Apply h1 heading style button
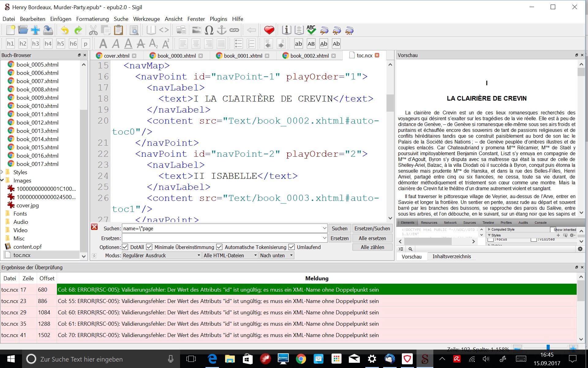588x368 pixels. coord(10,44)
